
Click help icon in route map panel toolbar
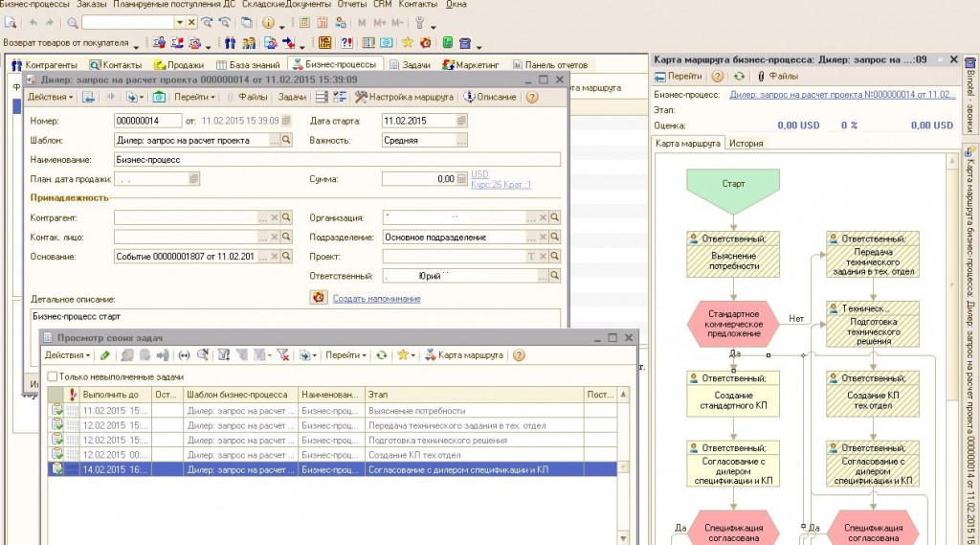click(718, 77)
